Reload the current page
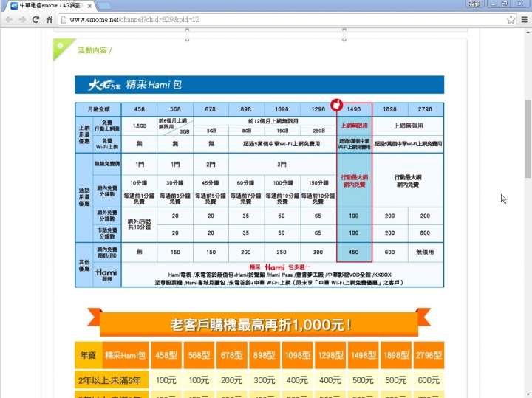Screen dimensions: 532x398 [x=35, y=20]
